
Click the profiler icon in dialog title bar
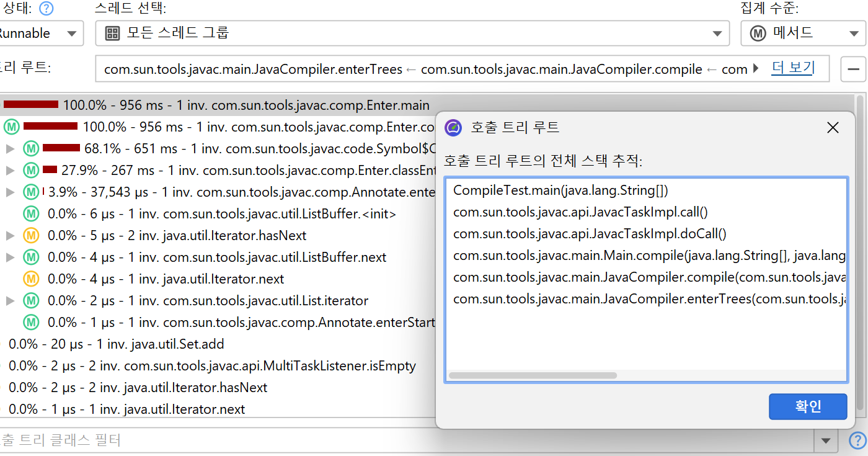tap(454, 128)
